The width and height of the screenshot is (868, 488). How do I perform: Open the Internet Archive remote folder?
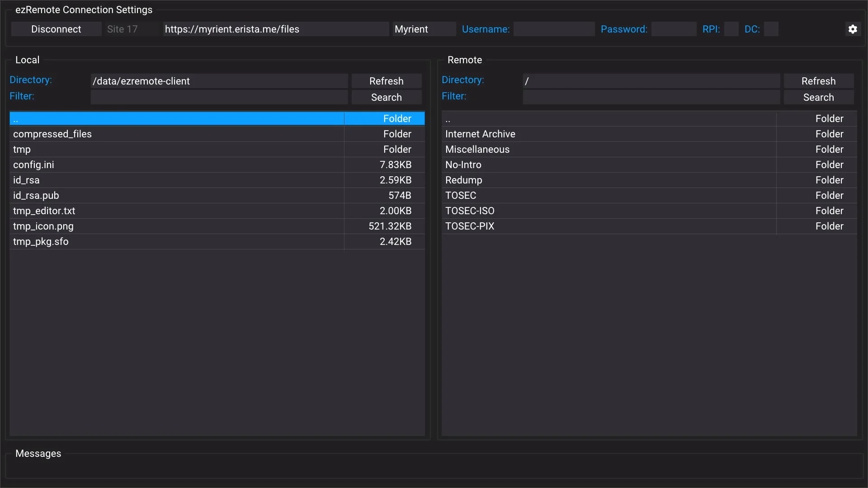coord(480,134)
